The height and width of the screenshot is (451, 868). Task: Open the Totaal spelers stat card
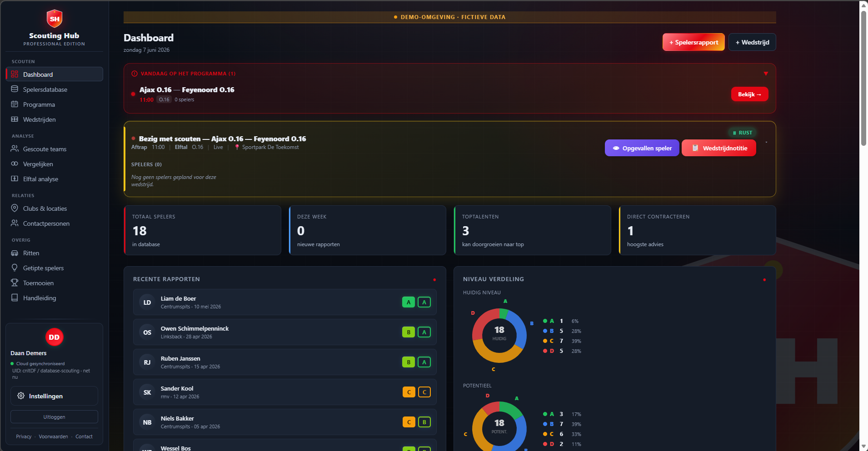click(x=202, y=230)
